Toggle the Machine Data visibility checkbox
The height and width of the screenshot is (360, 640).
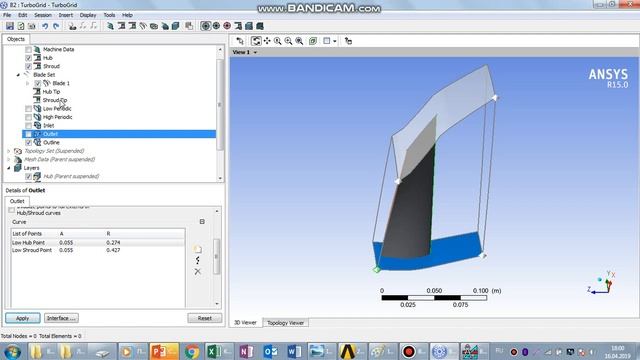coord(28,49)
